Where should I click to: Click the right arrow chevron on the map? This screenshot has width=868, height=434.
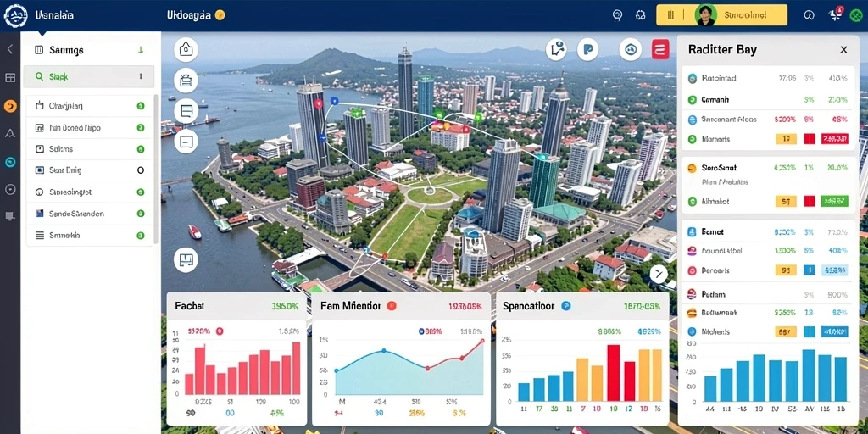658,274
